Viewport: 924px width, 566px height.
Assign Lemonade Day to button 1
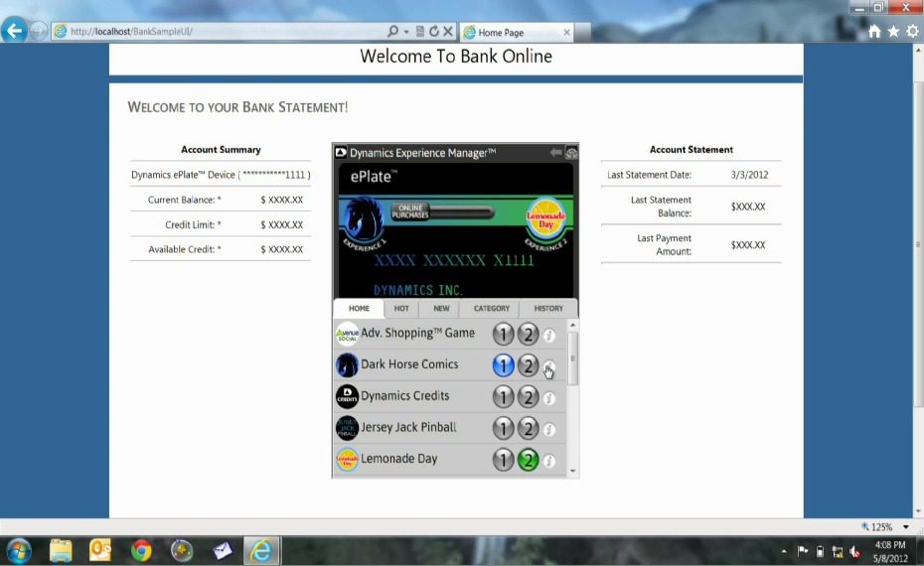(x=504, y=460)
